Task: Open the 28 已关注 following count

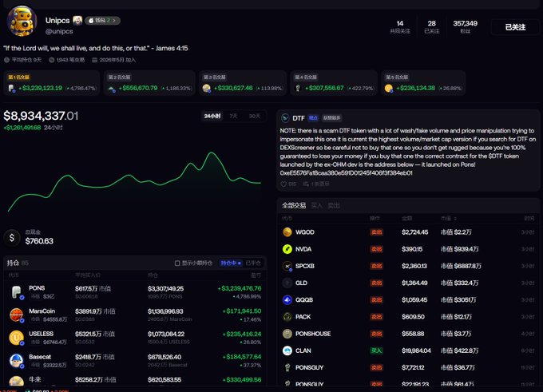Action: click(x=431, y=26)
